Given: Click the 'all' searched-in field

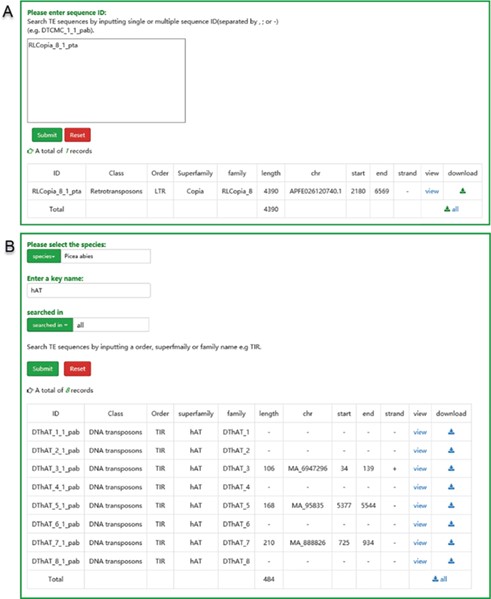Looking at the screenshot, I should 111,325.
